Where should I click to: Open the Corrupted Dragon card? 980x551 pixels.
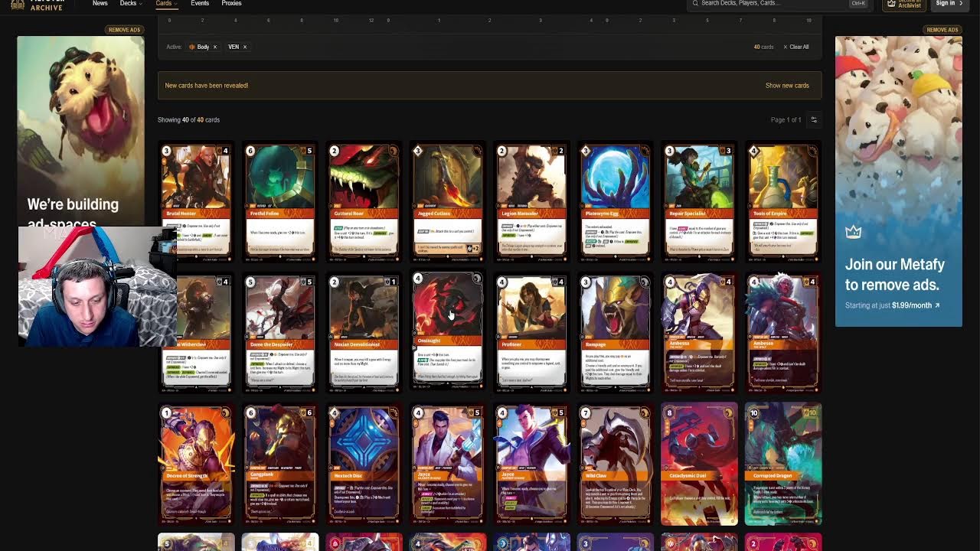[x=782, y=465]
